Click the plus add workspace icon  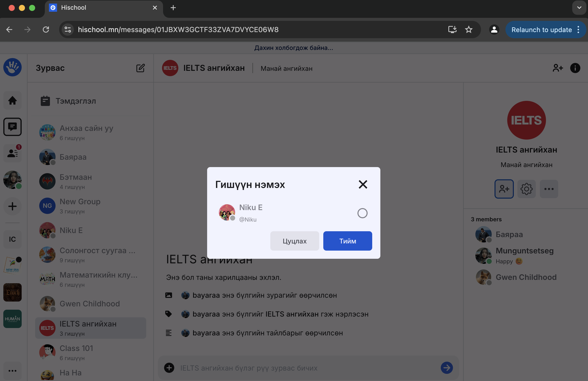pos(12,206)
